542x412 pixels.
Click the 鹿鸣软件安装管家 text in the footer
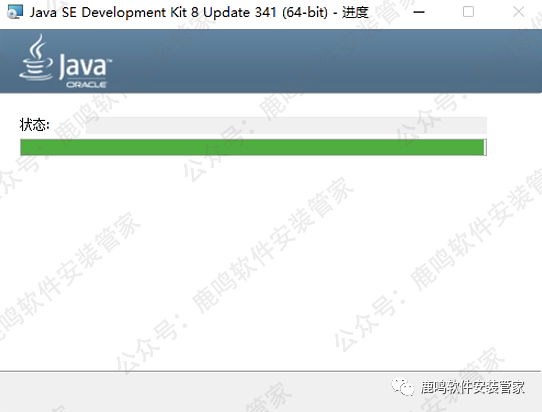point(473,387)
